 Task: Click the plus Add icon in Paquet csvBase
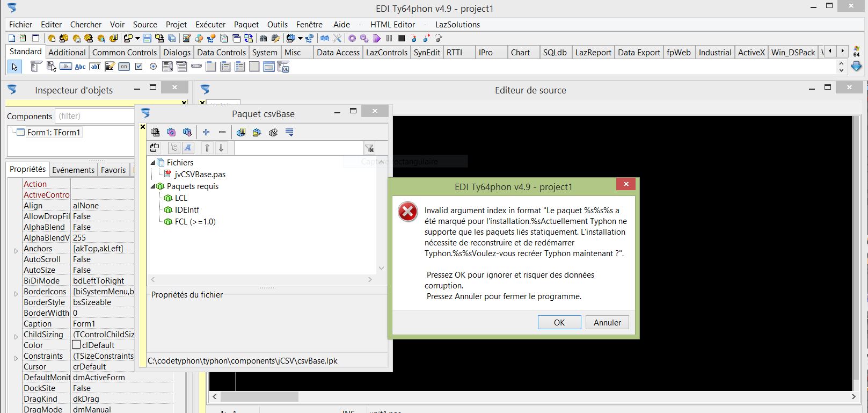coord(206,132)
